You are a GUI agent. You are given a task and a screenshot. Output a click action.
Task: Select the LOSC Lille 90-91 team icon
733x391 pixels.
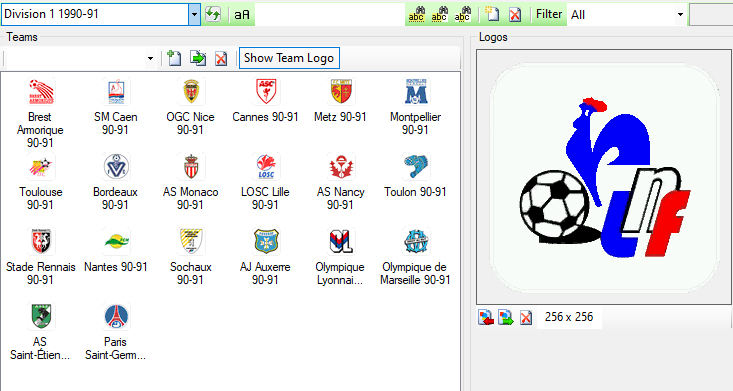click(x=266, y=167)
